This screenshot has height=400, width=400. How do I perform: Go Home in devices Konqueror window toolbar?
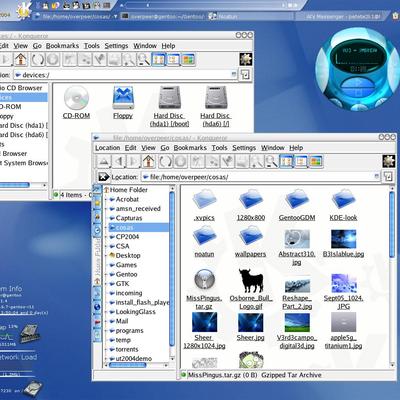pyautogui.click(x=21, y=60)
